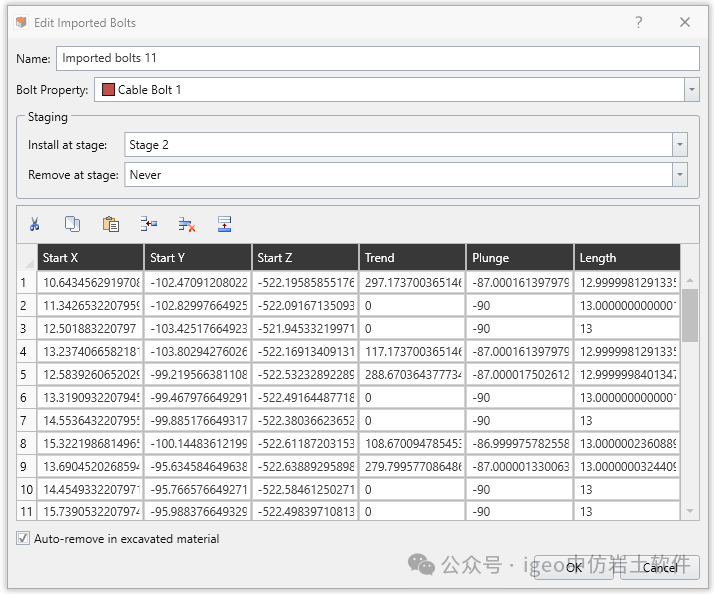Click the red Cable Bolt 1 color swatch
The height and width of the screenshot is (594, 714).
point(108,90)
